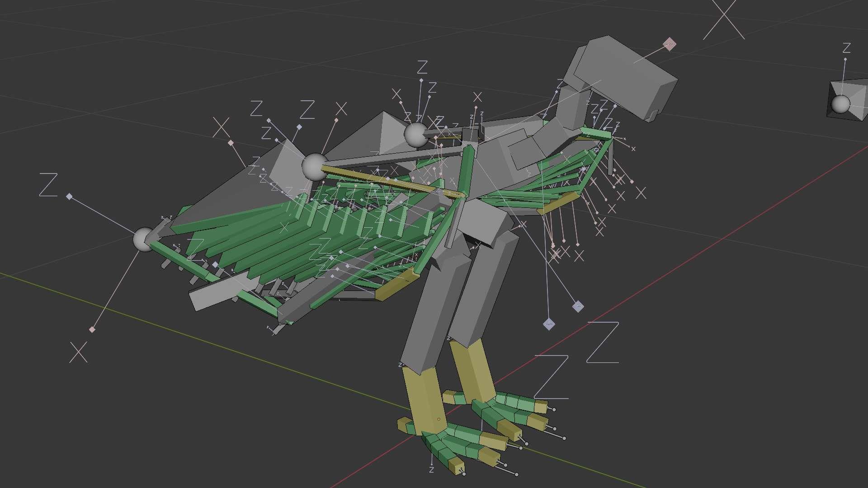Viewport: 868px width, 488px height.
Task: Select the higher blue diamond marker behind the legs
Action: pos(578,307)
